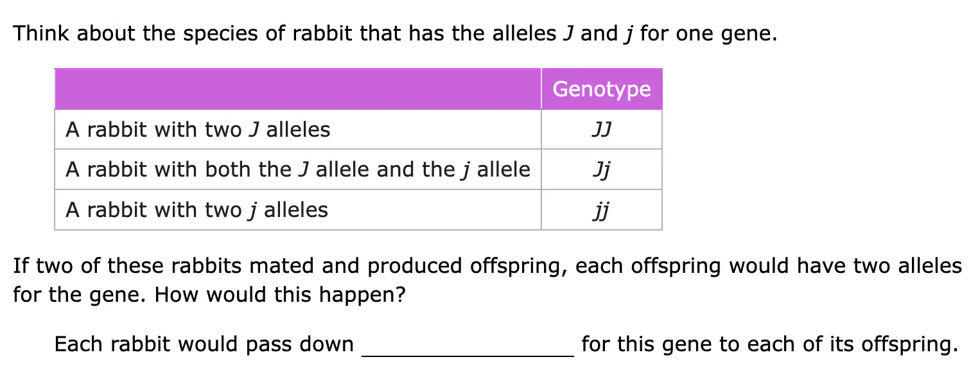Viewport: 980px width, 366px height.
Task: Click the empty purple header cell
Action: pos(298,89)
